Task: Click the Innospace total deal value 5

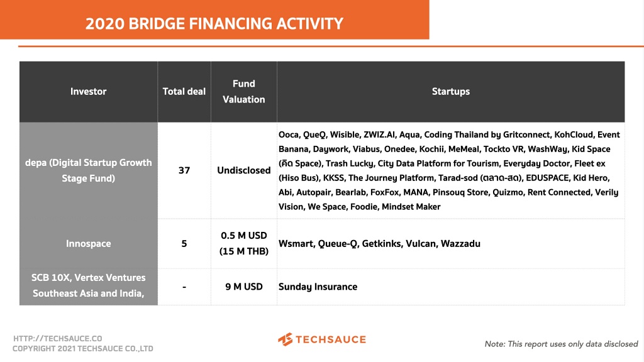Action: click(x=184, y=244)
